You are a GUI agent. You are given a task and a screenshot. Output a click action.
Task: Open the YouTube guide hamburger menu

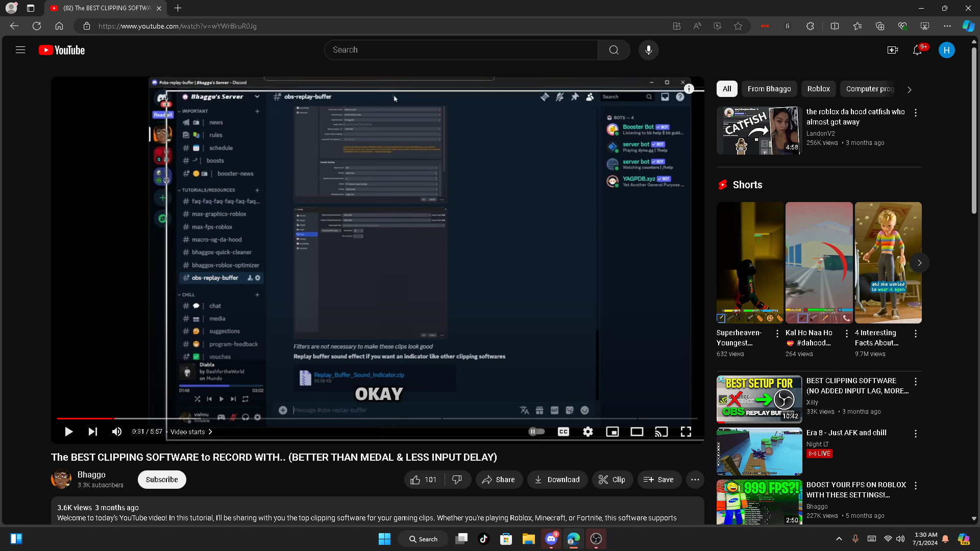[20, 50]
